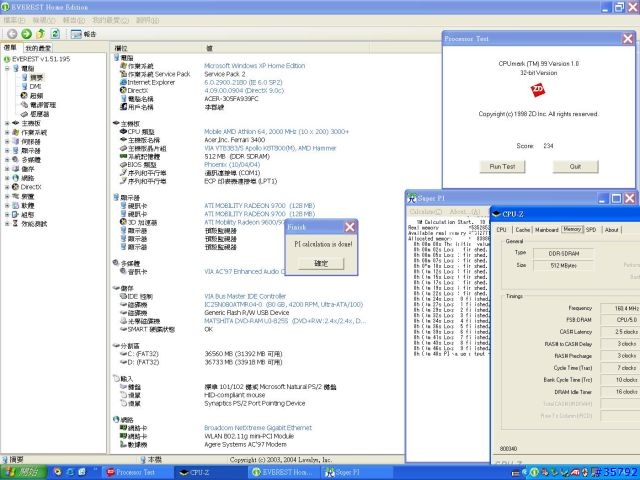
Task: Click the DDR-SDRAM Type field in CPU-Z
Action: tap(563, 253)
